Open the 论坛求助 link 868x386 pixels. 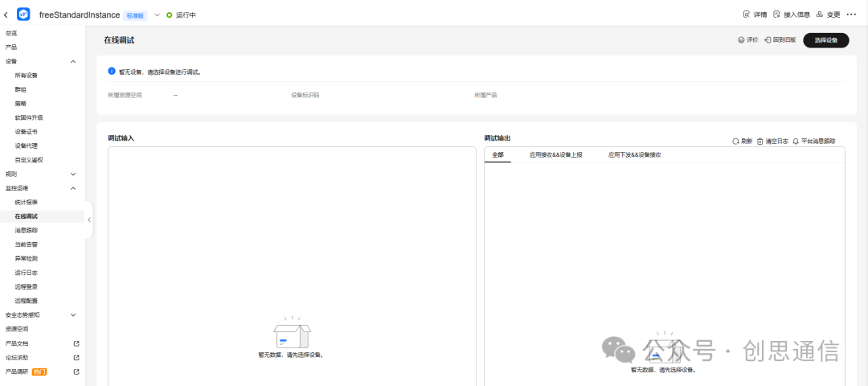pyautogui.click(x=17, y=357)
